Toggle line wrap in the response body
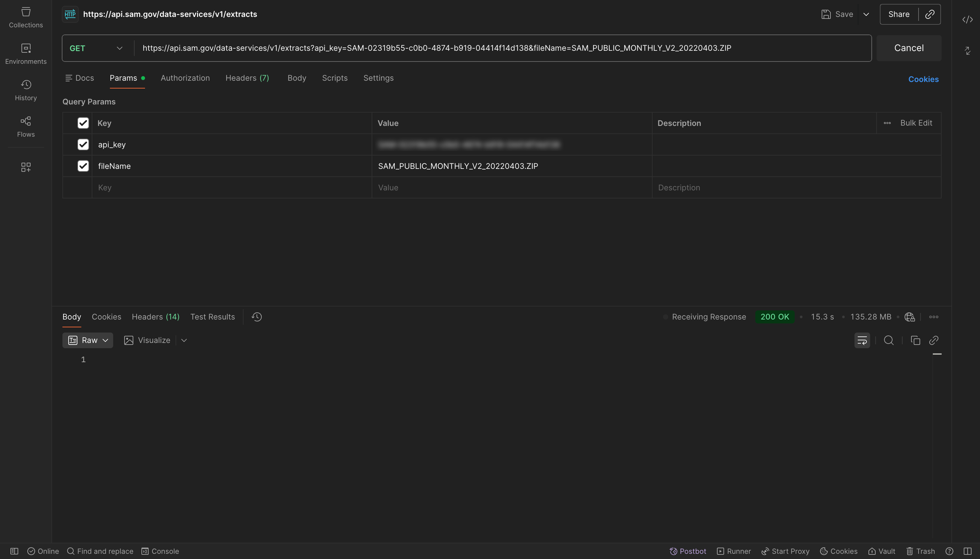 click(x=862, y=340)
